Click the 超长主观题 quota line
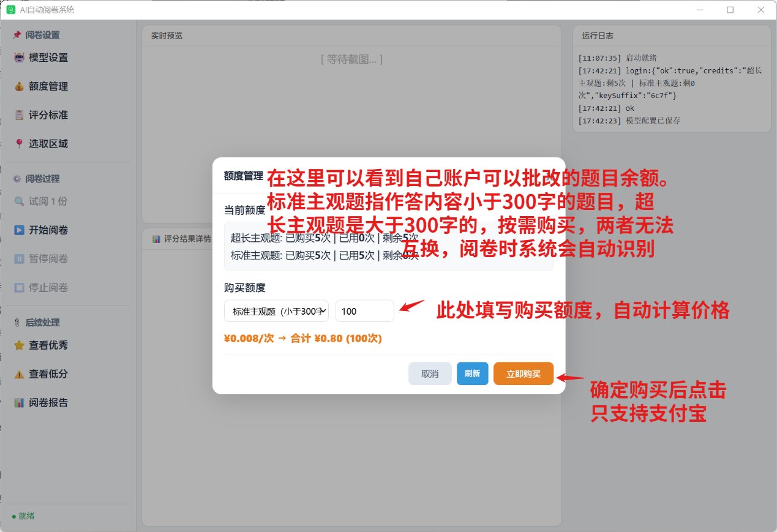Image resolution: width=777 pixels, height=532 pixels. (325, 238)
